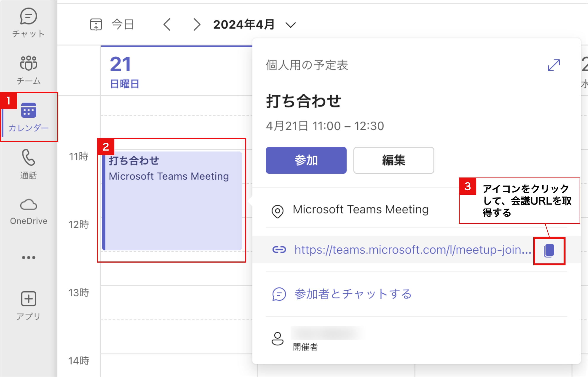The image size is (588, 377).
Task: Click the 13時 time slot label
Action: (x=78, y=293)
